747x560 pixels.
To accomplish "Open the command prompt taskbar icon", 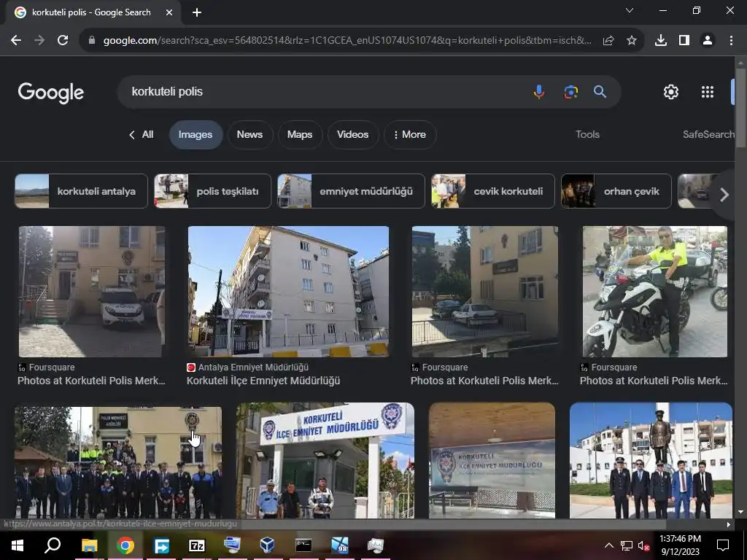I will [303, 545].
